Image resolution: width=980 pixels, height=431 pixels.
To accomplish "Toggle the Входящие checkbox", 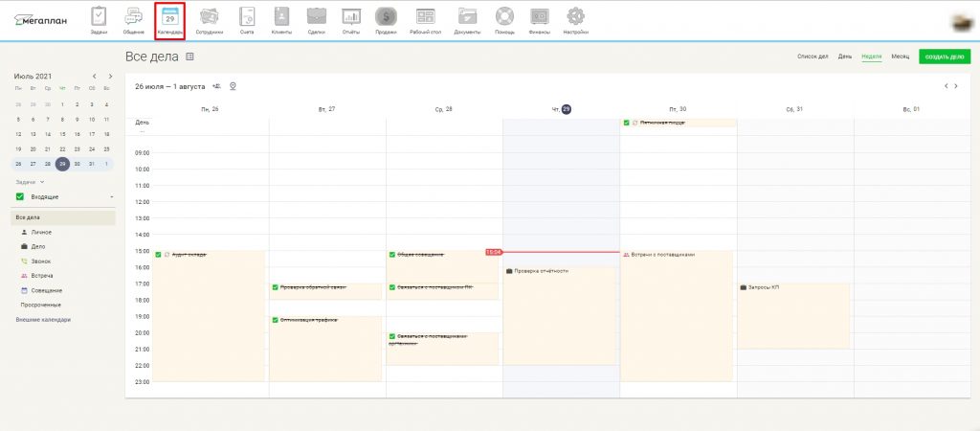I will coord(20,197).
